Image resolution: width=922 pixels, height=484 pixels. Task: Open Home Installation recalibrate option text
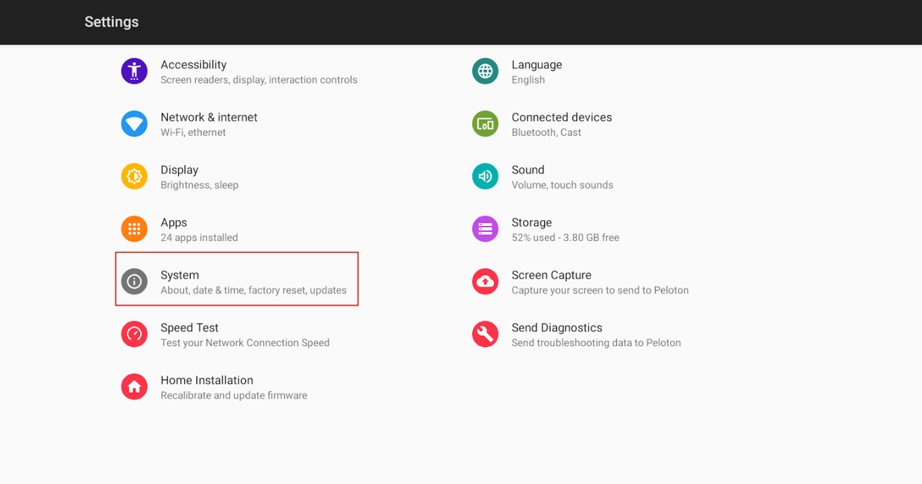234,396
